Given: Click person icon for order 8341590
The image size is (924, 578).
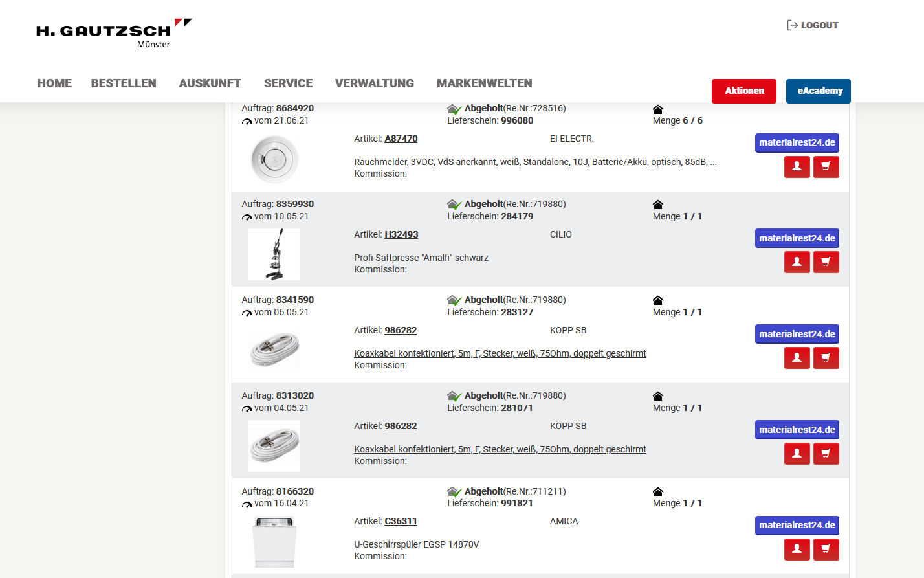Looking at the screenshot, I should point(797,358).
